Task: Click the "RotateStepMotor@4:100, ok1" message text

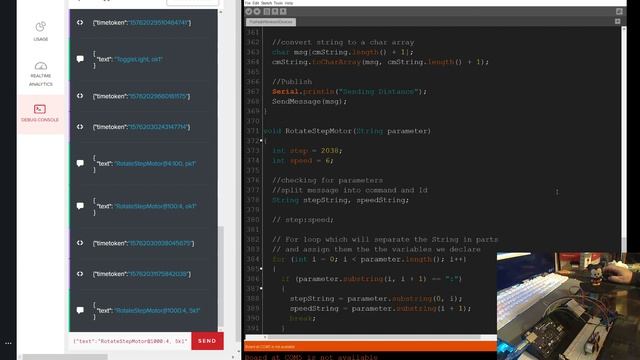Action: 155,164
